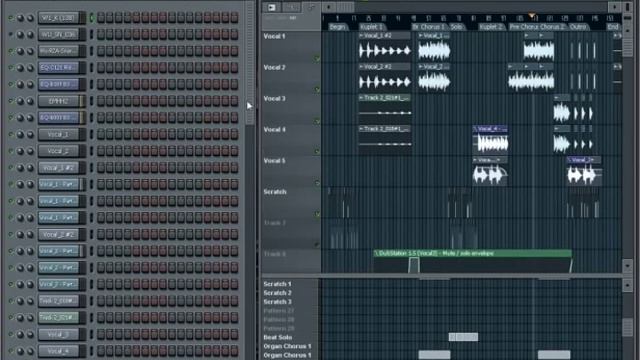Click the playlist tracks scroll-down arrow
Screen dimensions: 640x360
[627, 266]
